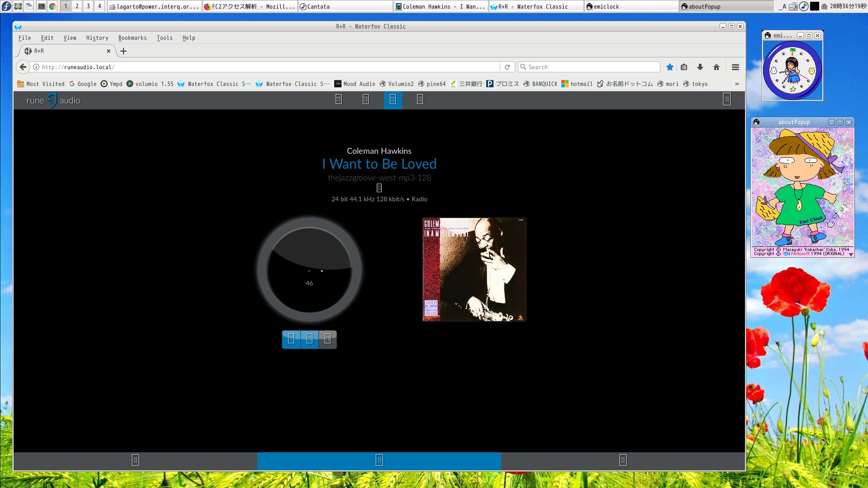868x488 pixels.
Task: Open the right bottom tab of RuneAudio
Action: [x=623, y=460]
